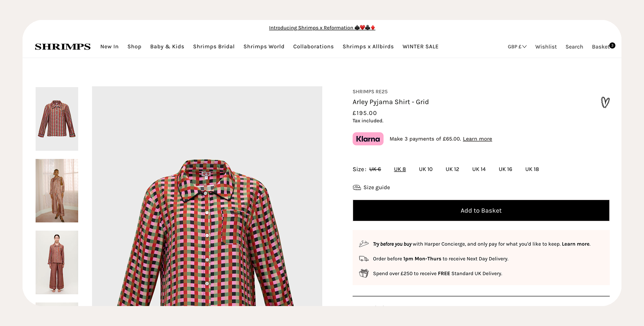The width and height of the screenshot is (644, 326).
Task: Open the Collaborations menu
Action: pyautogui.click(x=313, y=47)
